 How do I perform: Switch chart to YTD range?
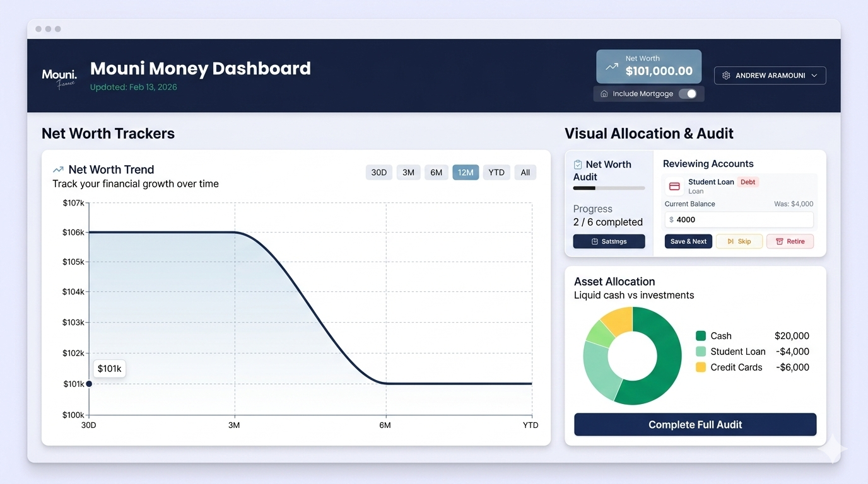click(x=496, y=173)
